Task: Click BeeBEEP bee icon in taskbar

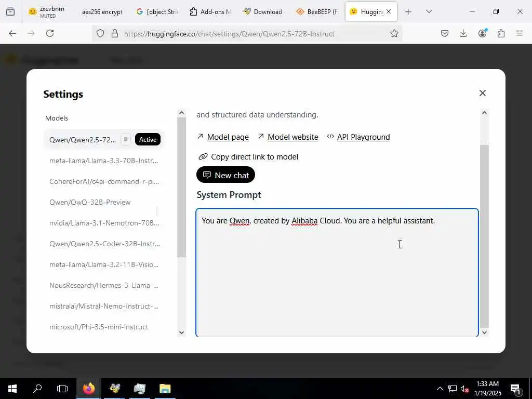Action: point(115,389)
